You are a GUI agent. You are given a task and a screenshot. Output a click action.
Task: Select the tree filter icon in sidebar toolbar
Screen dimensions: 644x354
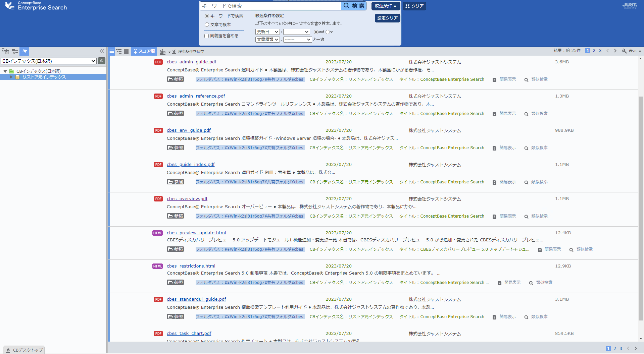click(x=15, y=51)
